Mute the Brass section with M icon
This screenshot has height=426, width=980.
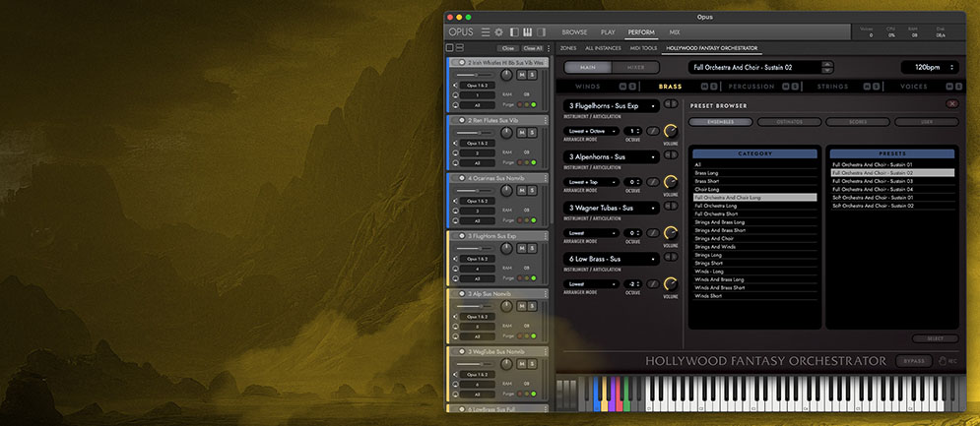(704, 87)
